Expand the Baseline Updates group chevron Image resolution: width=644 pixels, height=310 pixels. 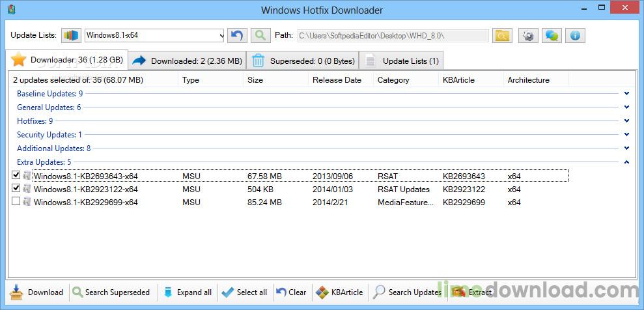pos(627,94)
